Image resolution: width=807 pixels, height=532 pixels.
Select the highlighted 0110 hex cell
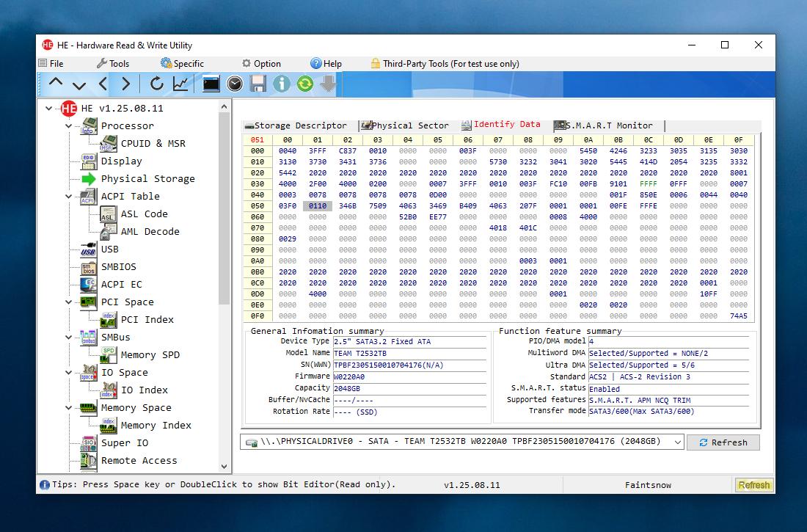tap(318, 206)
